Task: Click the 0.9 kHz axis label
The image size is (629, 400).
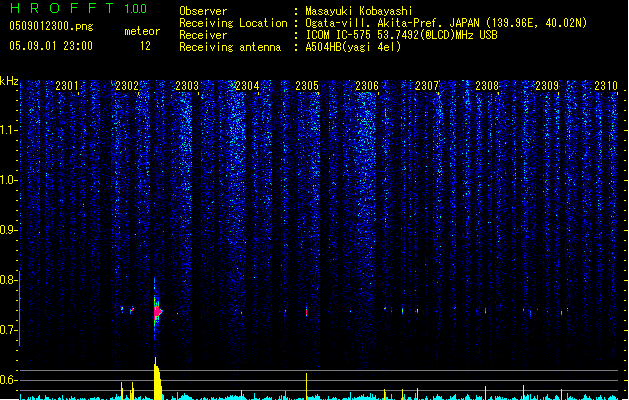Action: [x=9, y=230]
